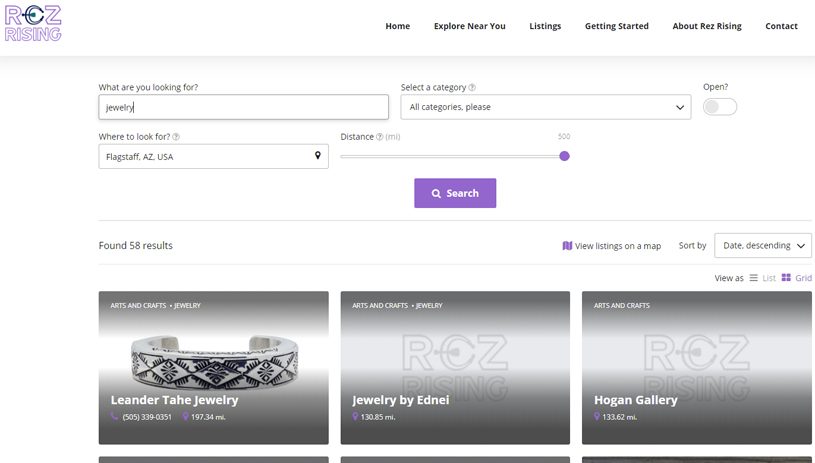The image size is (815, 463).
Task: Open Jewelry by Ednei listing
Action: 400,400
